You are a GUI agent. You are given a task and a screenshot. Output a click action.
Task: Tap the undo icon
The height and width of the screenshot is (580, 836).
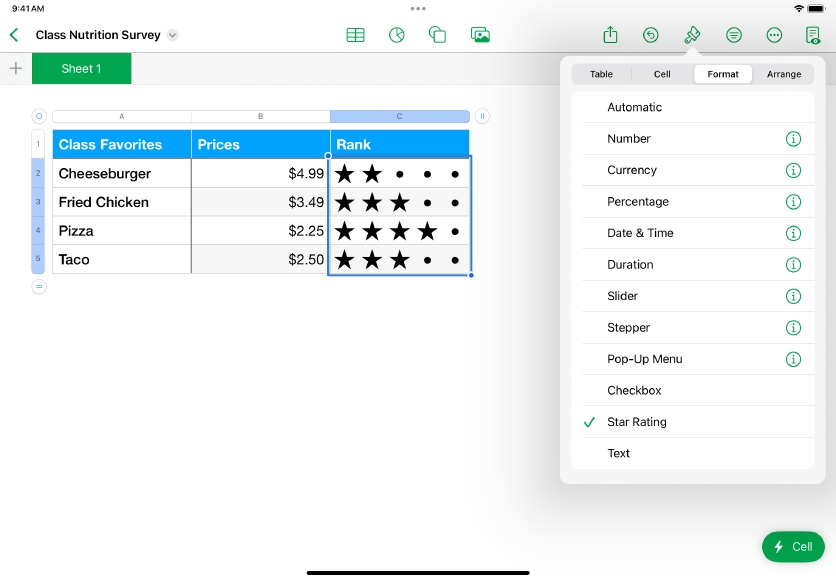(650, 35)
